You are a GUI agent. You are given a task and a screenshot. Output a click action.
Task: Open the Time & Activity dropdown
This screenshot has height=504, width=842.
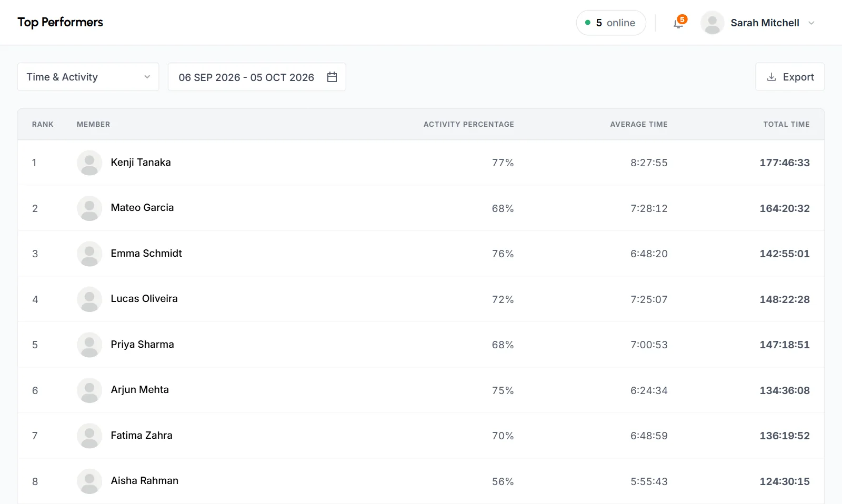[x=88, y=77]
